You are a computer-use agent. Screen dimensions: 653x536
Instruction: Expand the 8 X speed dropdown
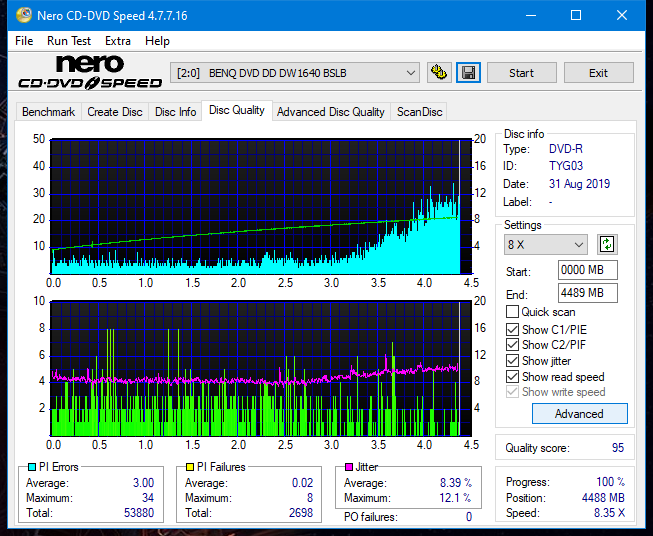(x=546, y=244)
